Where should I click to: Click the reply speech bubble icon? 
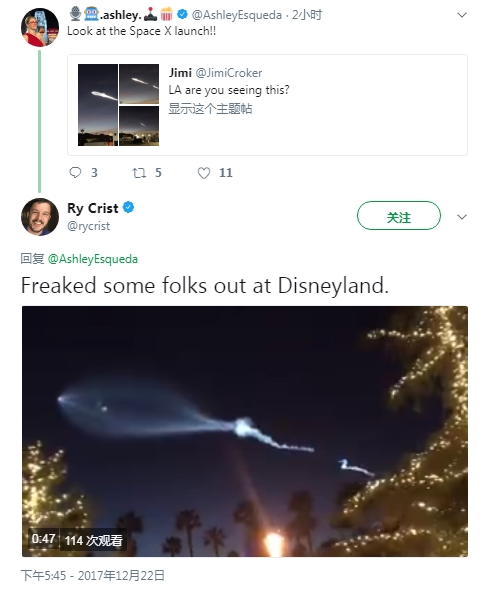(x=75, y=173)
